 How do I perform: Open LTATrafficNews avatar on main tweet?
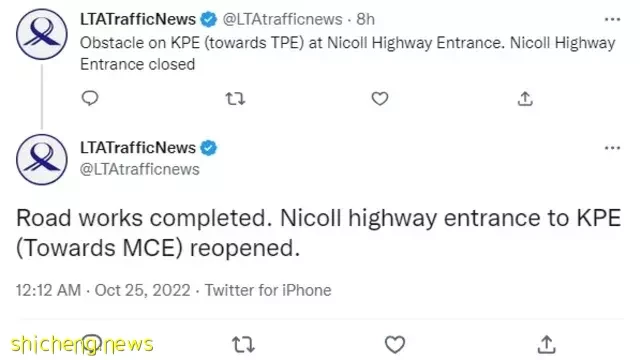(x=42, y=159)
